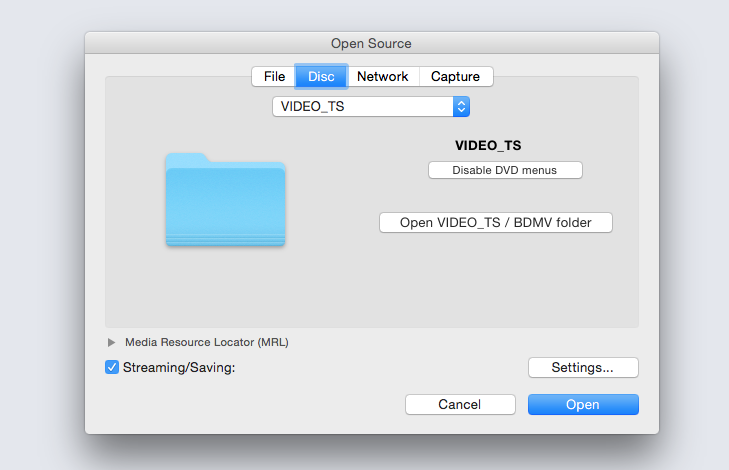The image size is (729, 470).
Task: Toggle the Streaming/Saving checkbox
Action: click(112, 367)
